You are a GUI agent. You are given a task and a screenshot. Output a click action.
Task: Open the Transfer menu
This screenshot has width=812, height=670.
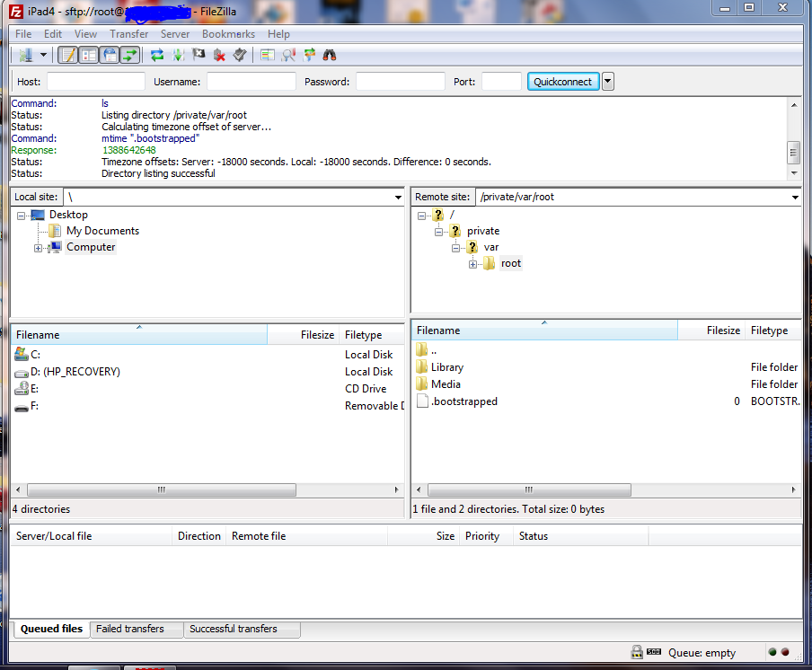tap(129, 33)
